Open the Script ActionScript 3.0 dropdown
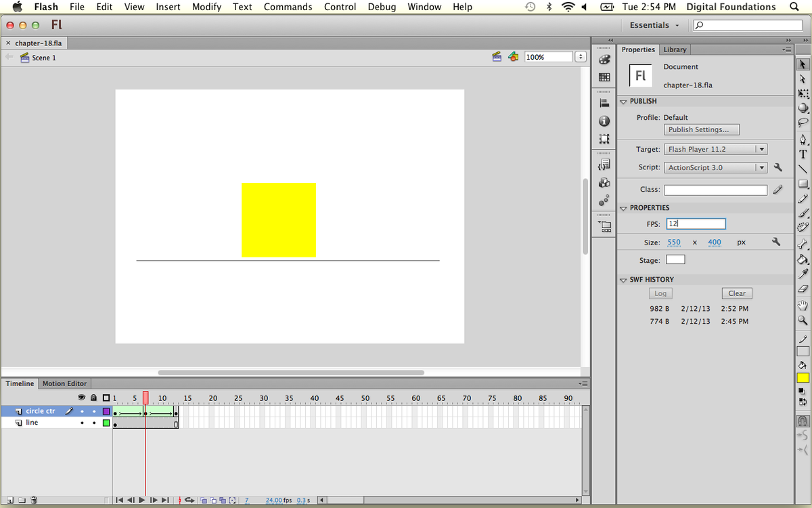This screenshot has height=508, width=812. (x=715, y=168)
